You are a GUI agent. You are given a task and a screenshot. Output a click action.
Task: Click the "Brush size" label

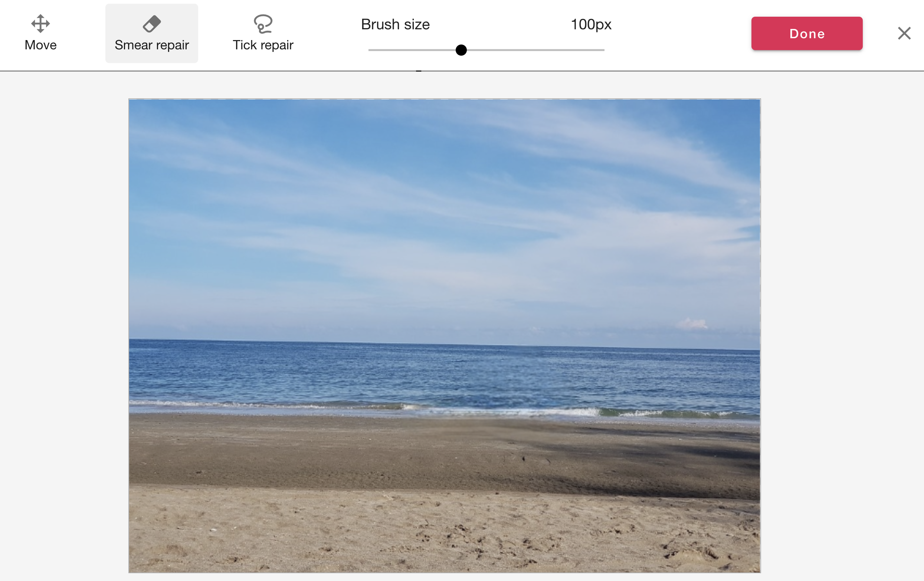click(395, 24)
